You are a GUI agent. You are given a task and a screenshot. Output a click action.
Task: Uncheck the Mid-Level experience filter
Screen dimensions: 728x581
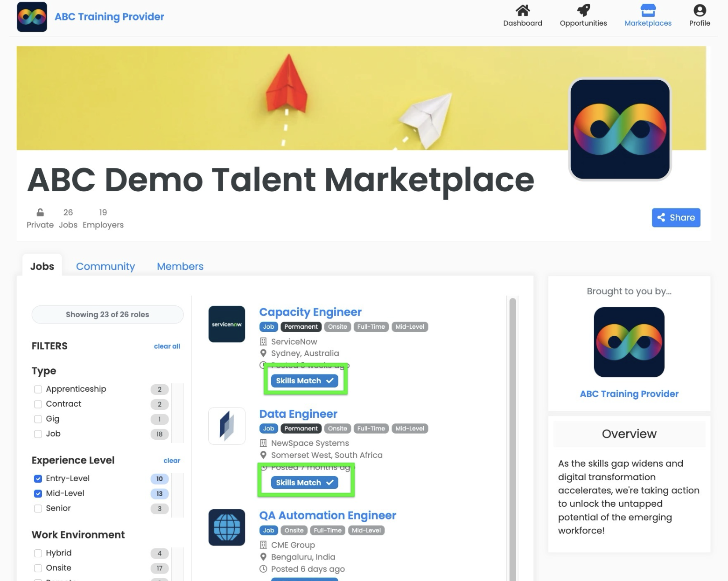[x=38, y=493]
